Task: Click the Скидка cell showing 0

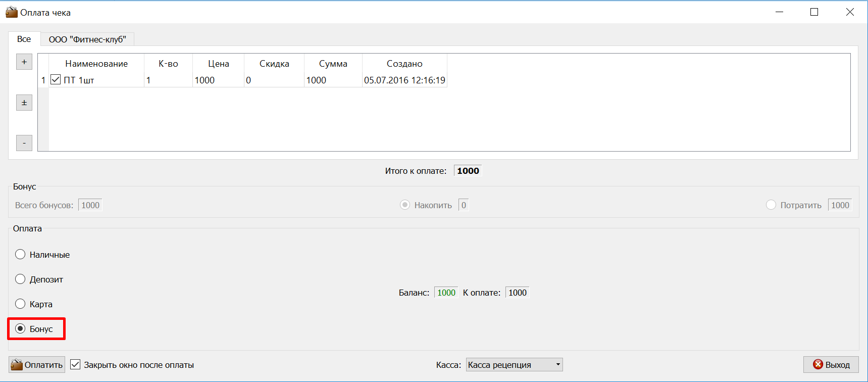Action: pos(274,80)
